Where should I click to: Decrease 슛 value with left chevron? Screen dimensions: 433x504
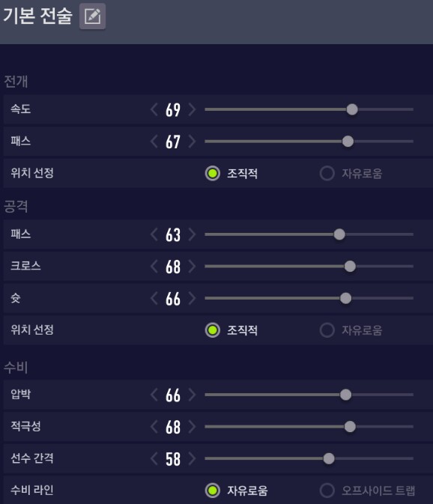point(154,298)
